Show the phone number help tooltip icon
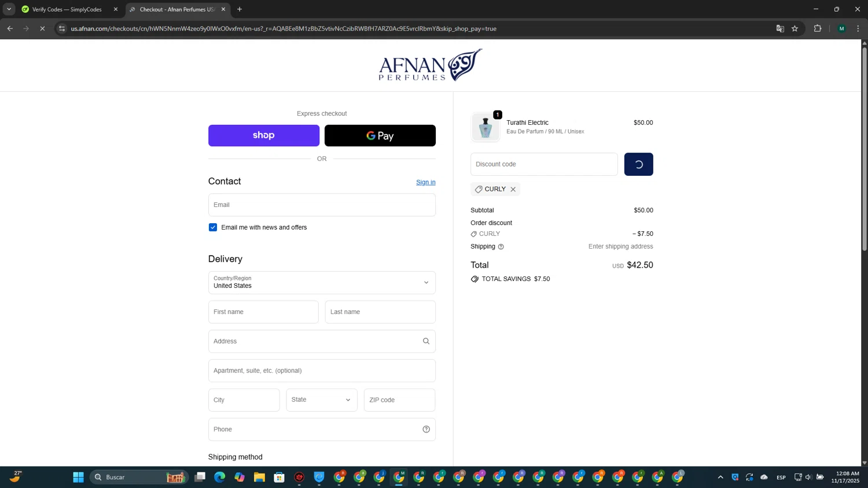 tap(426, 429)
